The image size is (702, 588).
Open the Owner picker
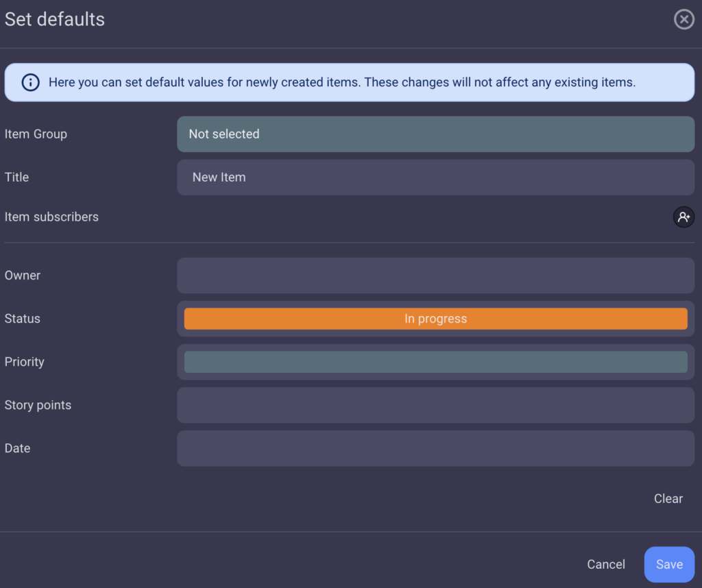[435, 275]
